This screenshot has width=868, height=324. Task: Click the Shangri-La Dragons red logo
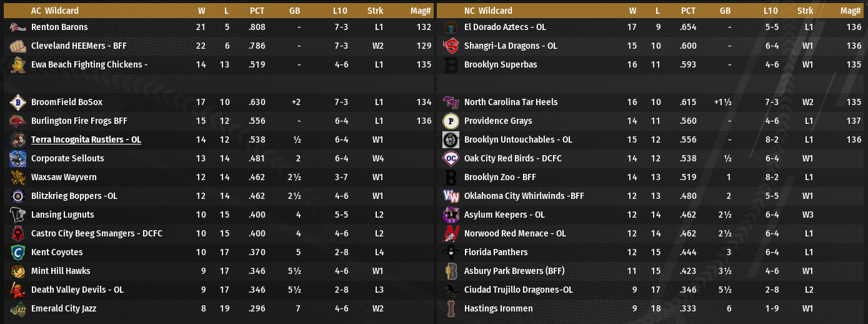tap(451, 46)
